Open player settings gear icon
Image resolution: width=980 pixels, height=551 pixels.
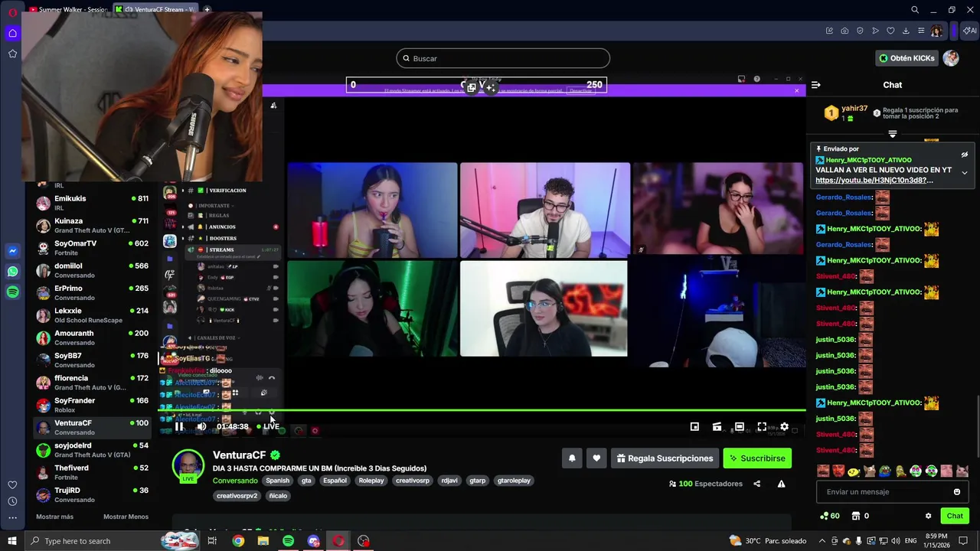(784, 427)
